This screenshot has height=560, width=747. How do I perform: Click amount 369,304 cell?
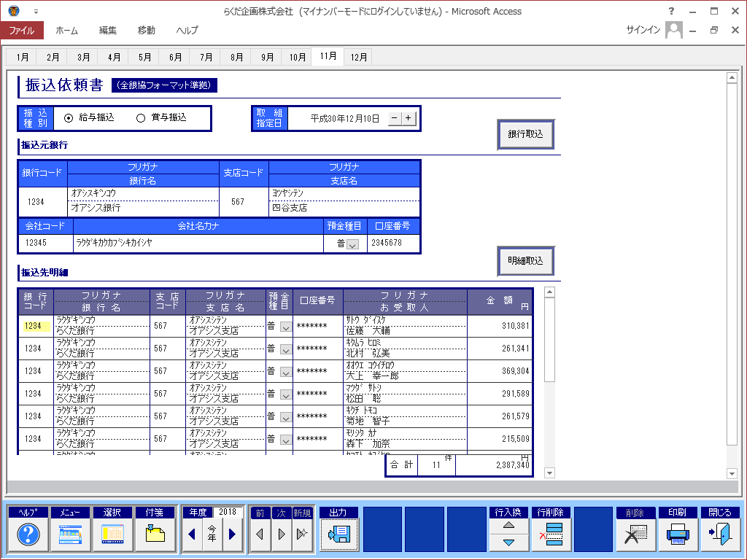499,371
